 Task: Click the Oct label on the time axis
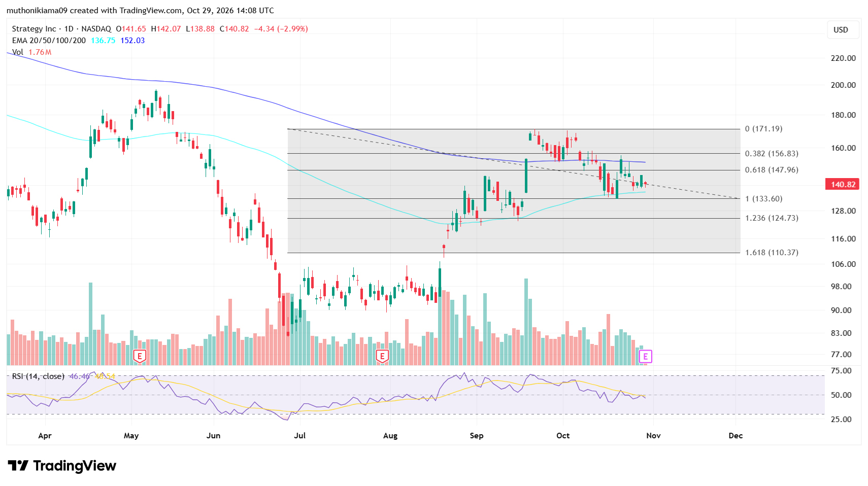click(x=563, y=436)
